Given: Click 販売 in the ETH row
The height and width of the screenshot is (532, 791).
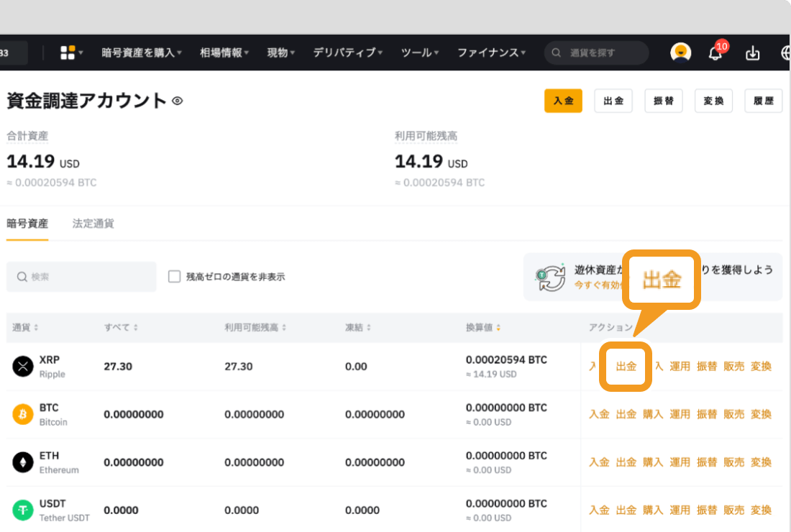Looking at the screenshot, I should tap(733, 462).
